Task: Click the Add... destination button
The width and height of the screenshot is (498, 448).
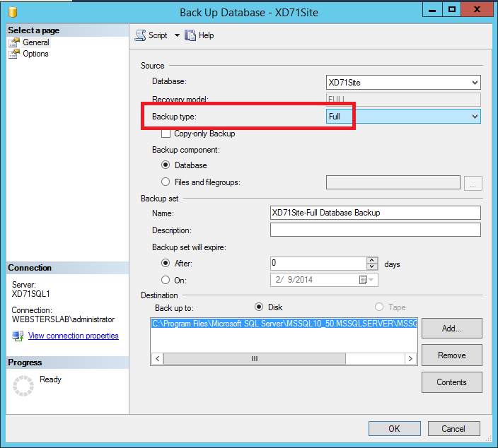Action: point(451,328)
